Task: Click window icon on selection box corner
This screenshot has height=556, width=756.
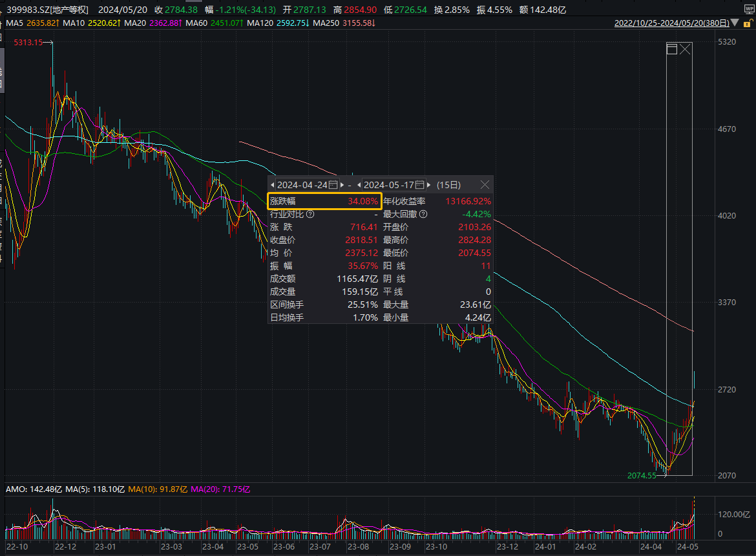Action: point(672,49)
